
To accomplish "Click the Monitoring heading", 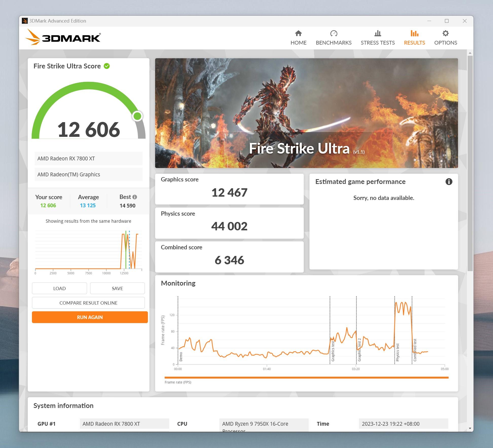I will pyautogui.click(x=178, y=283).
